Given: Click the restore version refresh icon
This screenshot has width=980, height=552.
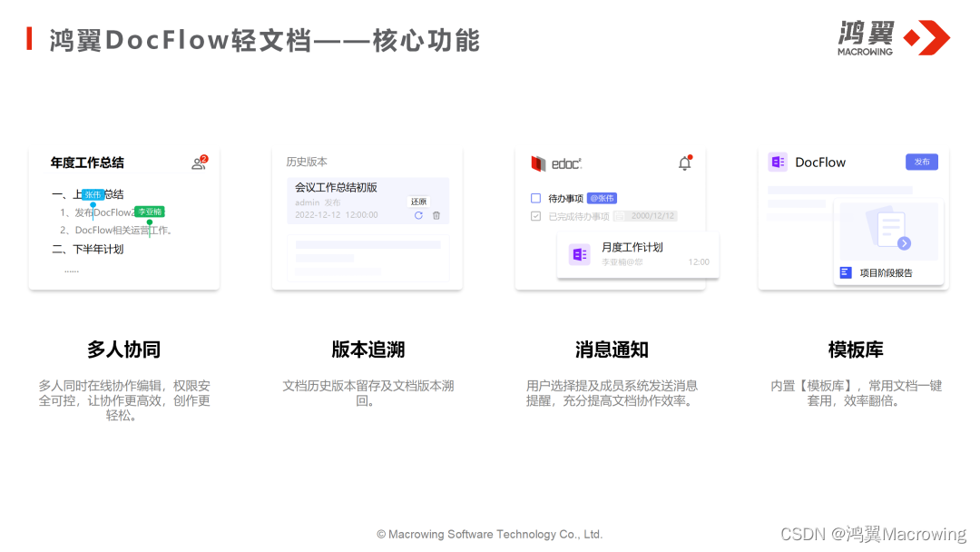Looking at the screenshot, I should tap(418, 215).
